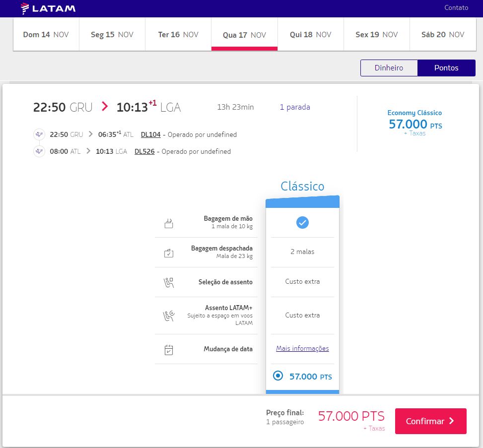Select the Sáb 20 NOV date tab
Screen dimensions: 483x448
coord(443,34)
